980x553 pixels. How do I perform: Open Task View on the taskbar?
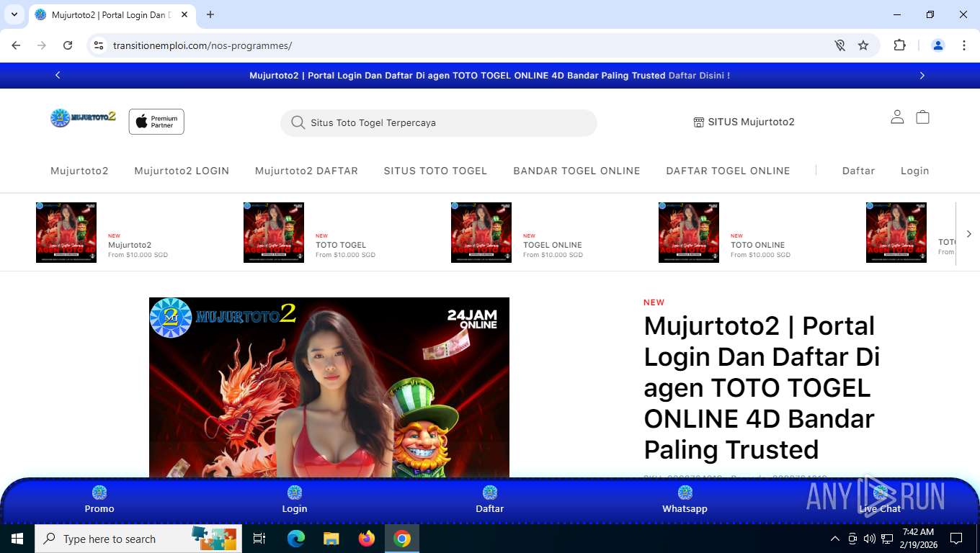tap(259, 539)
